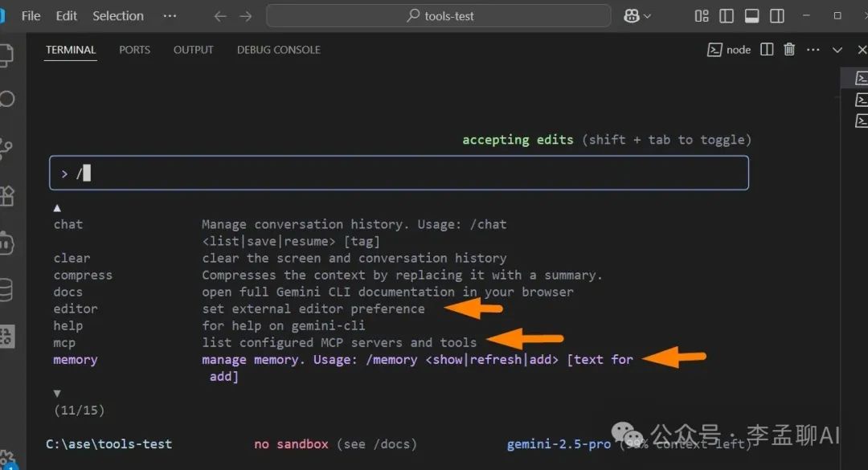Click the Gemini CLI prompt input box
The width and height of the screenshot is (868, 470).
(399, 174)
